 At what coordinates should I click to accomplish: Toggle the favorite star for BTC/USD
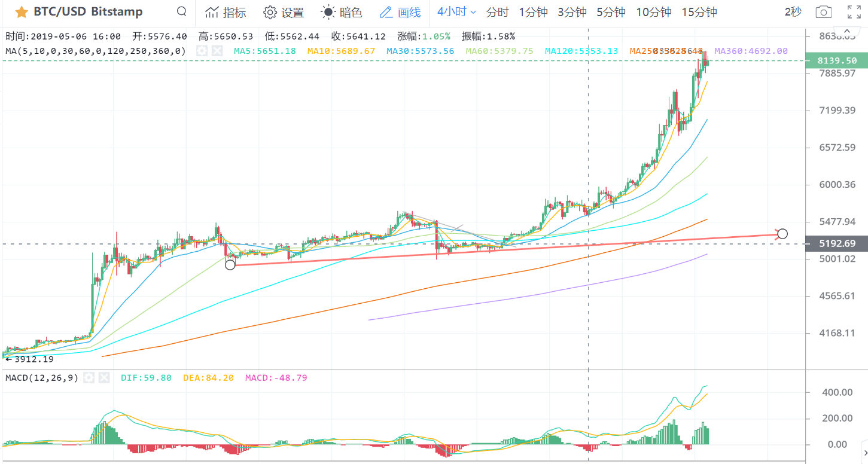coord(22,12)
